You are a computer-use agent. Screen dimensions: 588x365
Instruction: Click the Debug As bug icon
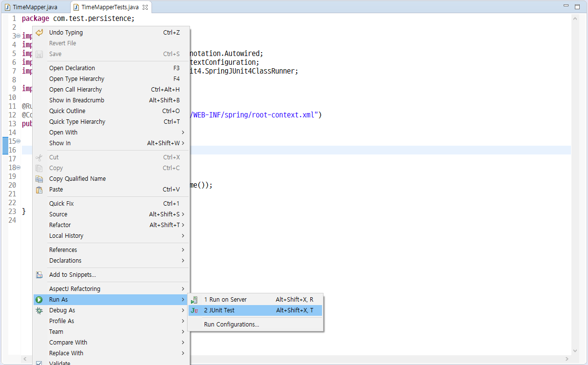pos(39,310)
